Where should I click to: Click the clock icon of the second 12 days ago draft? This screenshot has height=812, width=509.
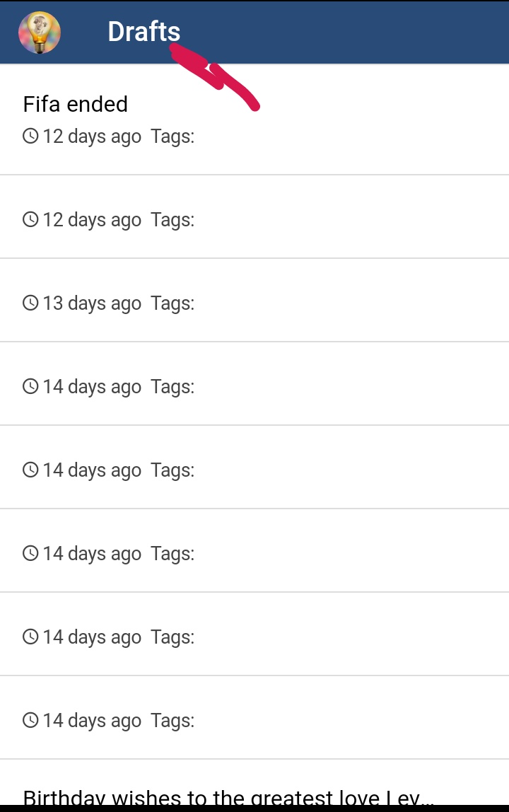30,219
